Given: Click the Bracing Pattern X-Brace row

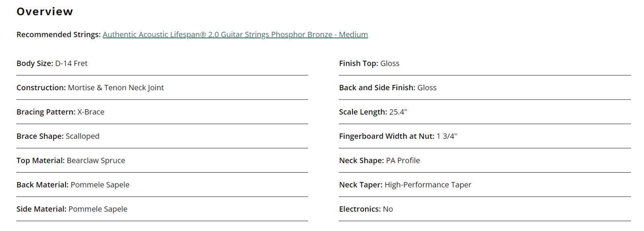Looking at the screenshot, I should (162, 112).
